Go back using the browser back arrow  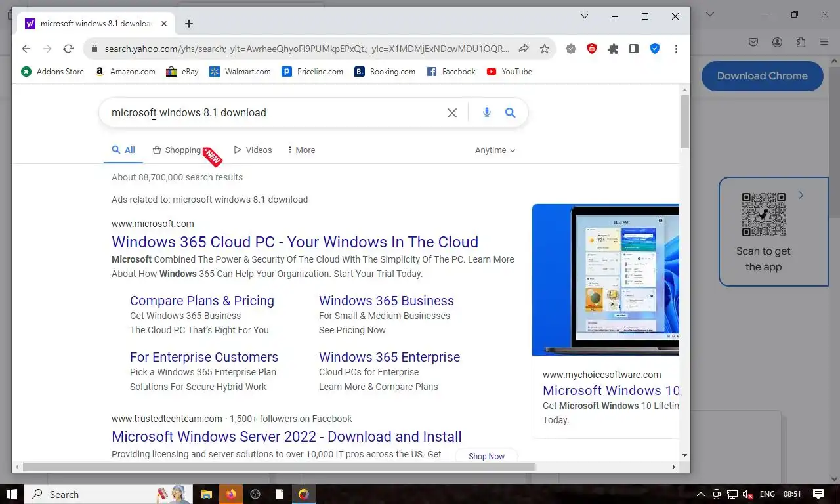pos(26,49)
